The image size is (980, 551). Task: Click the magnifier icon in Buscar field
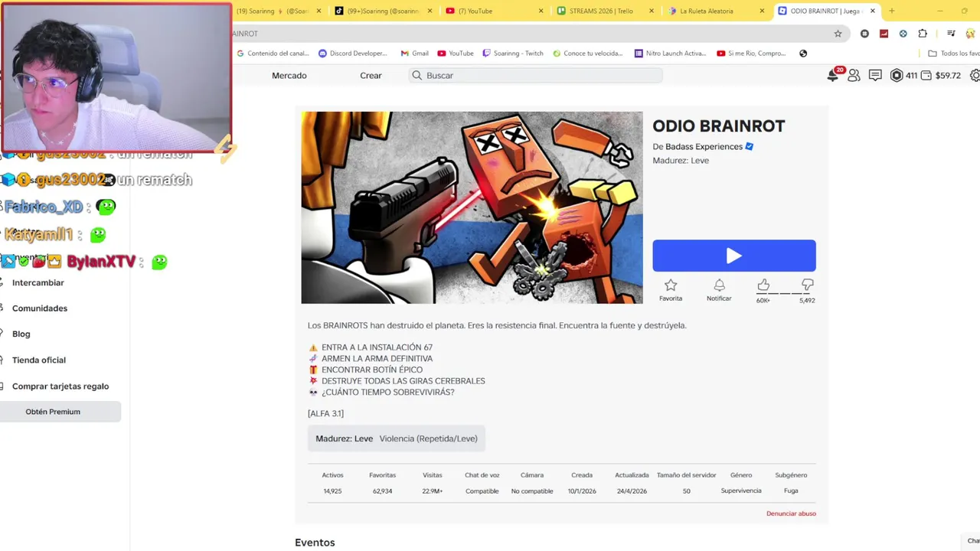tap(417, 75)
